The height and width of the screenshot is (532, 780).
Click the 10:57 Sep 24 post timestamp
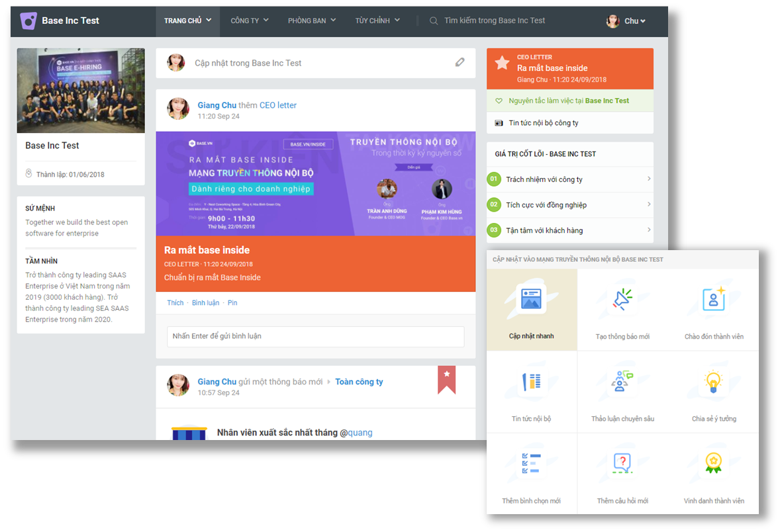pos(219,393)
